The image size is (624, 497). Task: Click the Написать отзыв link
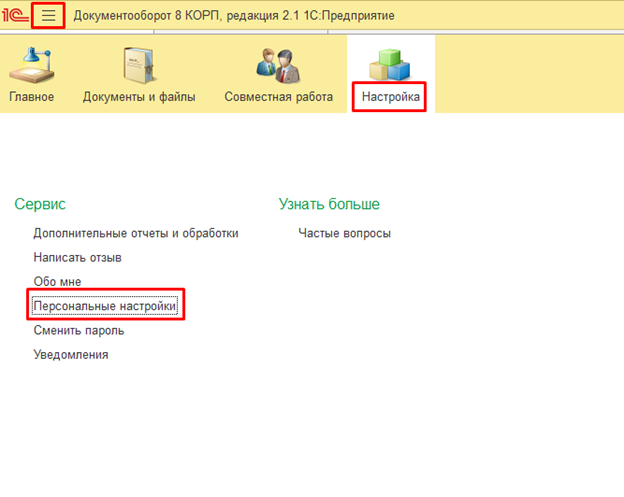[78, 257]
